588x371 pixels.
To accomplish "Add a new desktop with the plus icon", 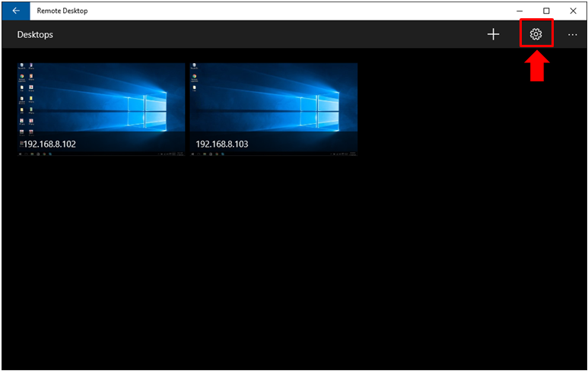I will [x=493, y=34].
